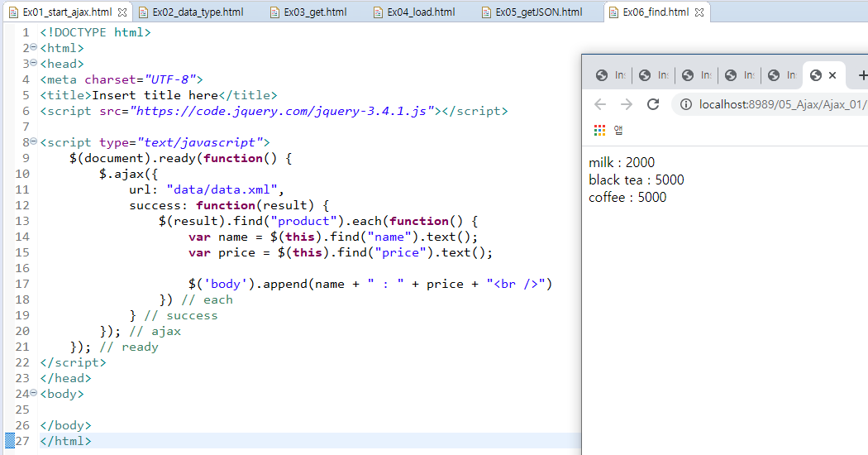This screenshot has height=455, width=868.
Task: Select the Ex06_find.html editor tab
Action: coord(656,12)
